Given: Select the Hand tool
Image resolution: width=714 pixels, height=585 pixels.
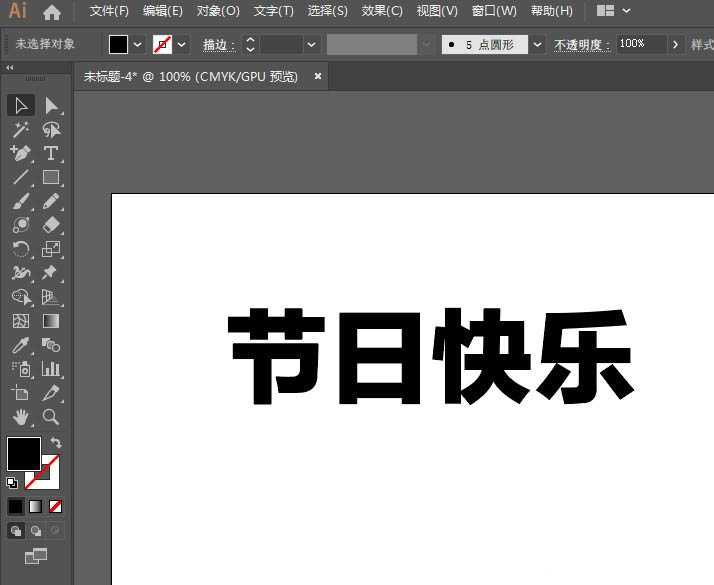Looking at the screenshot, I should coord(21,417).
